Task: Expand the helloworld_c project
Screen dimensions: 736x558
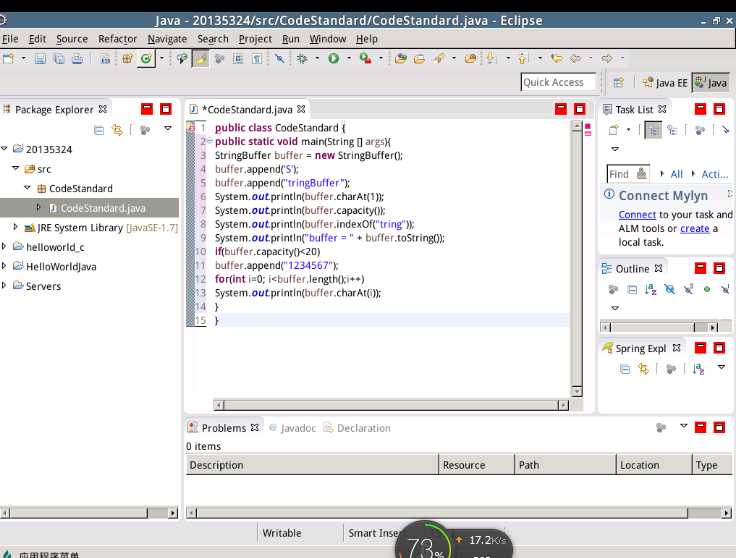Action: click(4, 246)
